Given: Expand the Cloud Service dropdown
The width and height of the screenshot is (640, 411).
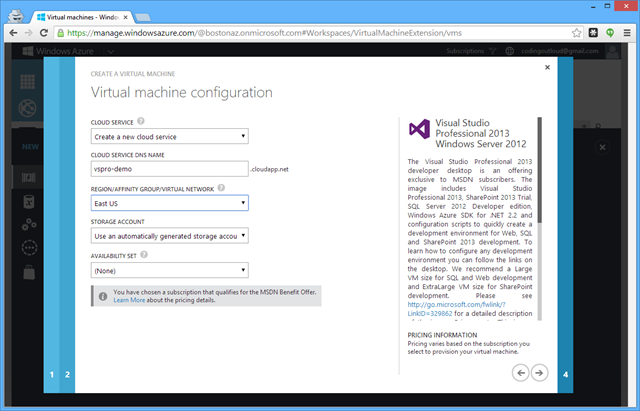Looking at the screenshot, I should click(169, 136).
